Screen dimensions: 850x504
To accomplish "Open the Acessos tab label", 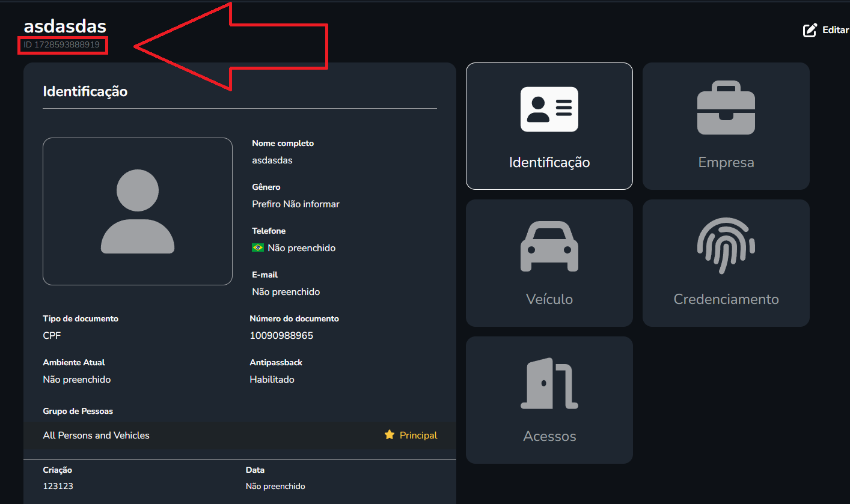I will 549,436.
